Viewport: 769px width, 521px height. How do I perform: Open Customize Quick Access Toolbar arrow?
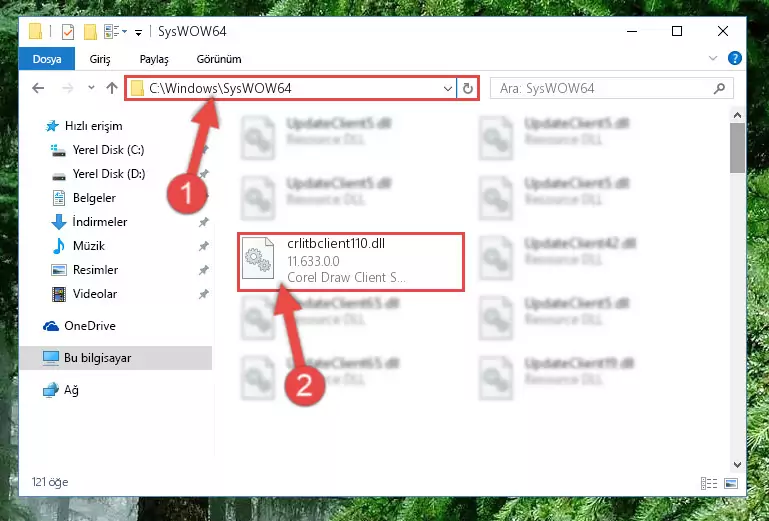click(139, 33)
